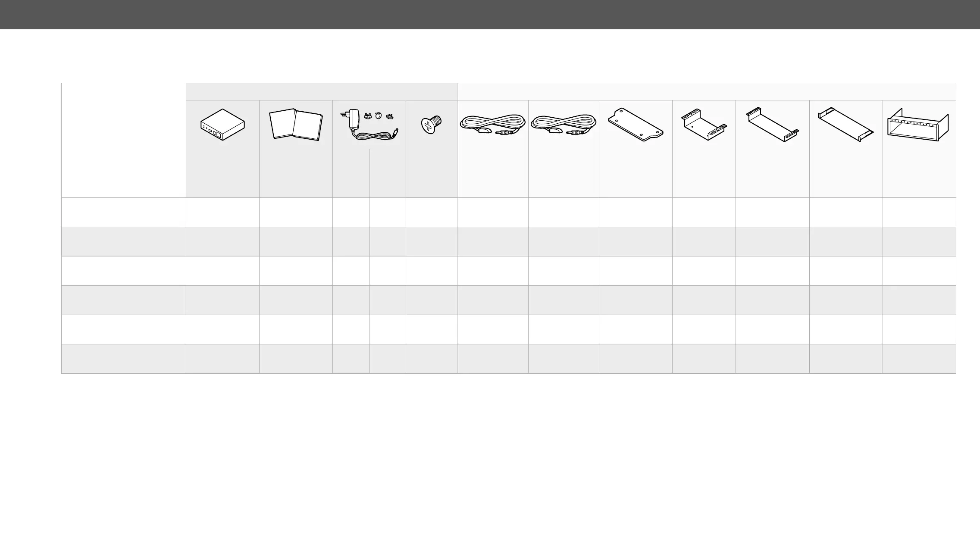Click the left coiled cable icon

pos(492,124)
